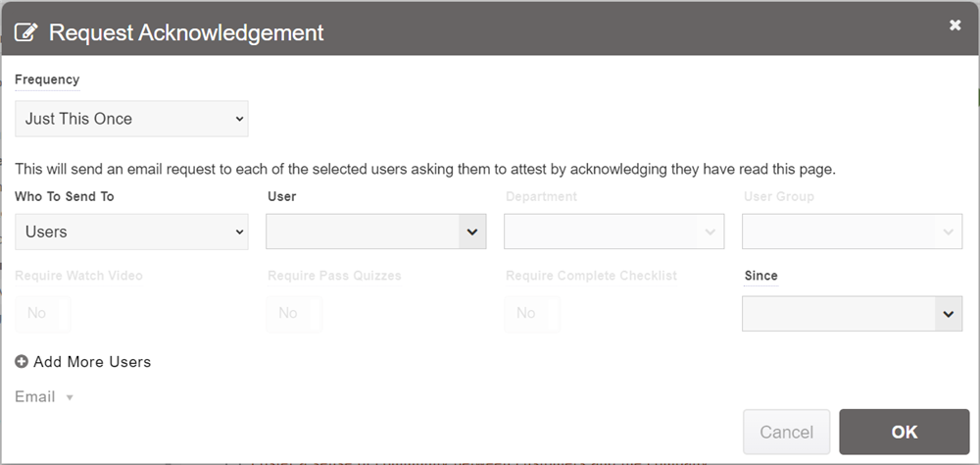Click the Department dropdown field
980x465 pixels.
pyautogui.click(x=613, y=232)
